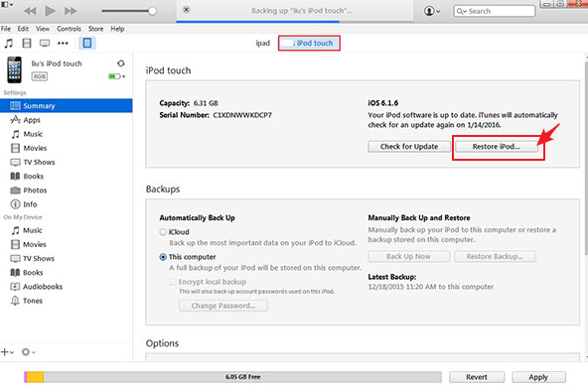Open the File menu
The height and width of the screenshot is (389, 588).
(x=6, y=29)
